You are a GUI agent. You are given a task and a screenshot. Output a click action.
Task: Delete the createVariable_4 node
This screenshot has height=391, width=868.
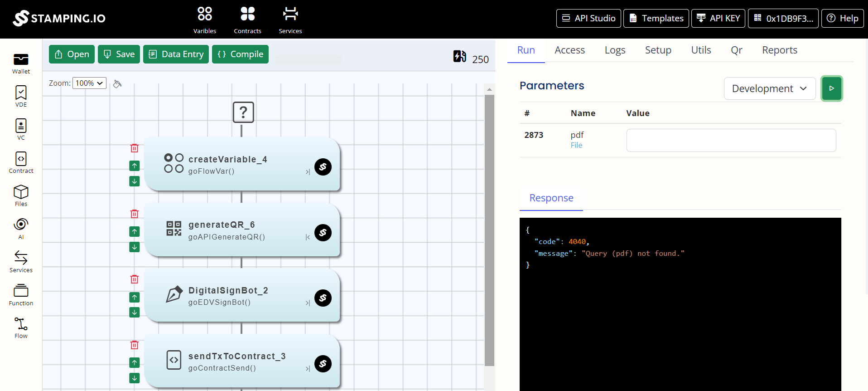coord(135,148)
